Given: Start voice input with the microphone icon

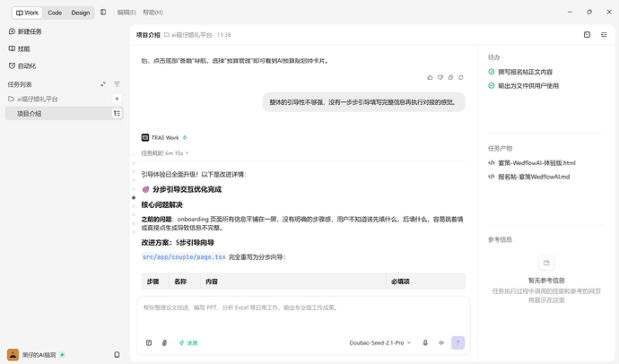Looking at the screenshot, I should pyautogui.click(x=425, y=342).
